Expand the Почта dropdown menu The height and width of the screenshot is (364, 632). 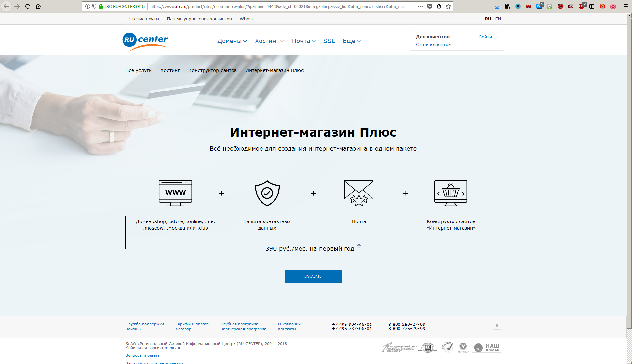(x=304, y=41)
